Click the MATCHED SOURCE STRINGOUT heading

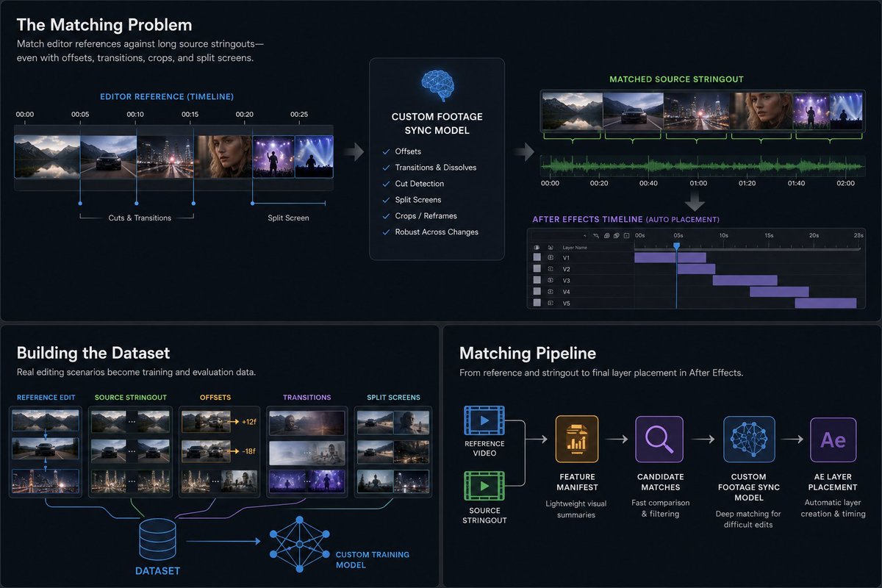point(676,79)
